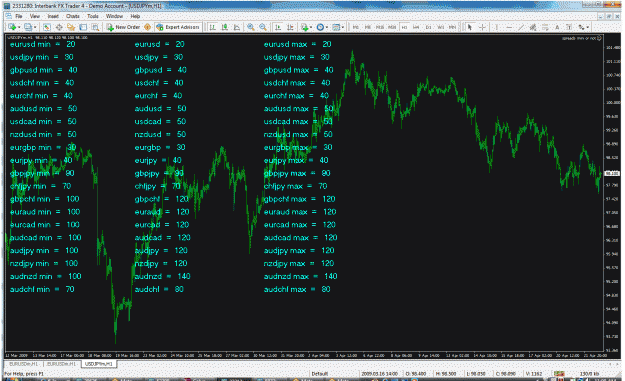Viewport: 625px width, 381px height.
Task: Expand the Profiles dropdown arrow
Action: [35, 27]
